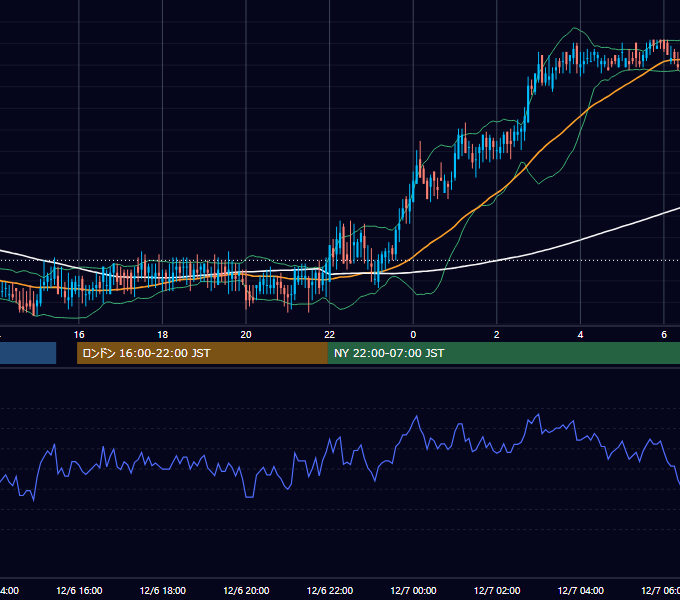
Task: Click the '12/7 02:00' bottom axis label
Action: (x=497, y=590)
